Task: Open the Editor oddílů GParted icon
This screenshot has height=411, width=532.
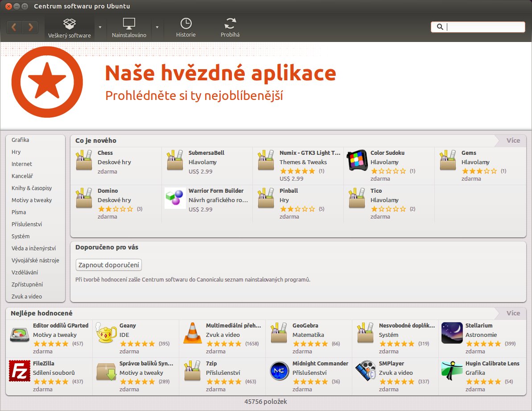Action: pyautogui.click(x=19, y=334)
